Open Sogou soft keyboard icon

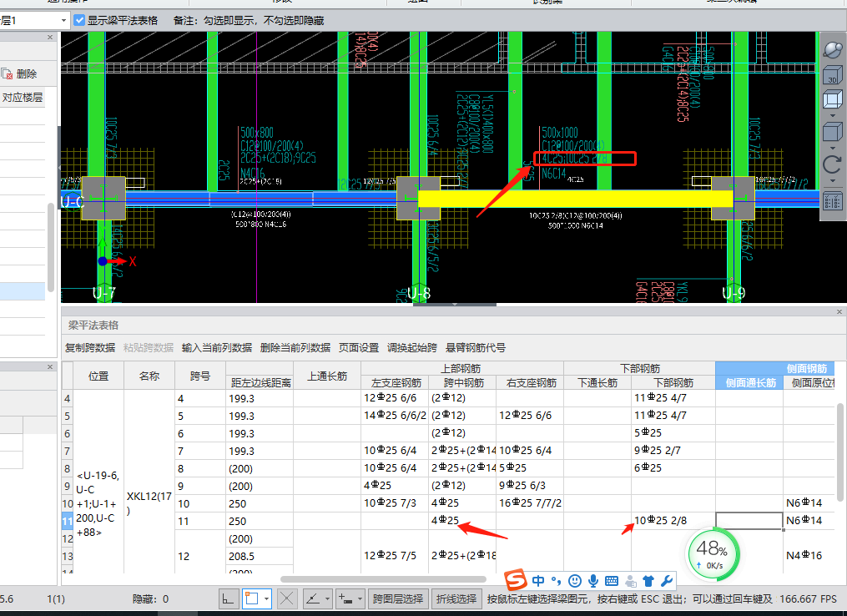(x=612, y=582)
